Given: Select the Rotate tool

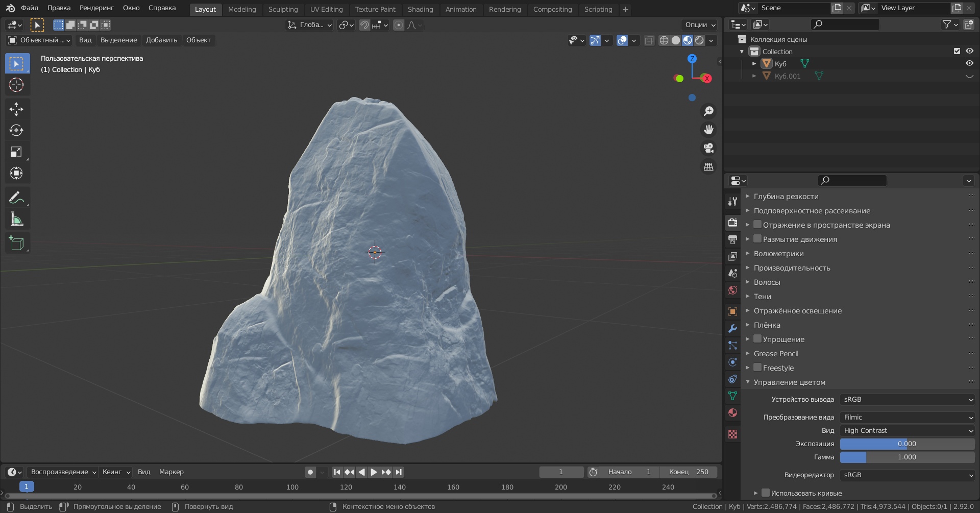Looking at the screenshot, I should (x=16, y=130).
